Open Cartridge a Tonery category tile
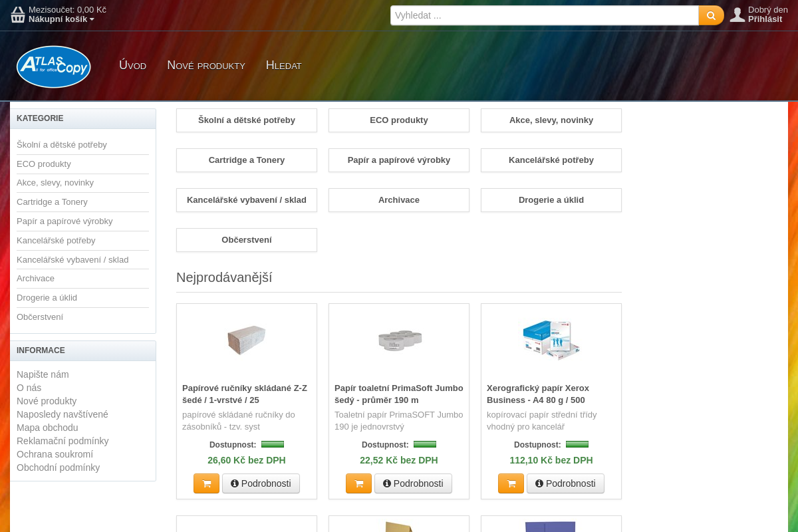This screenshot has height=532, width=798. click(247, 160)
